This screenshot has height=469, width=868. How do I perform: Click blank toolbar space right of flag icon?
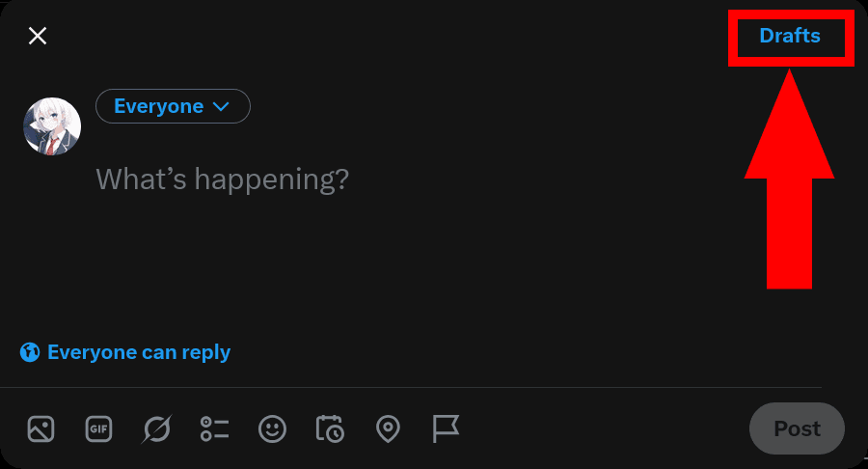(x=604, y=428)
